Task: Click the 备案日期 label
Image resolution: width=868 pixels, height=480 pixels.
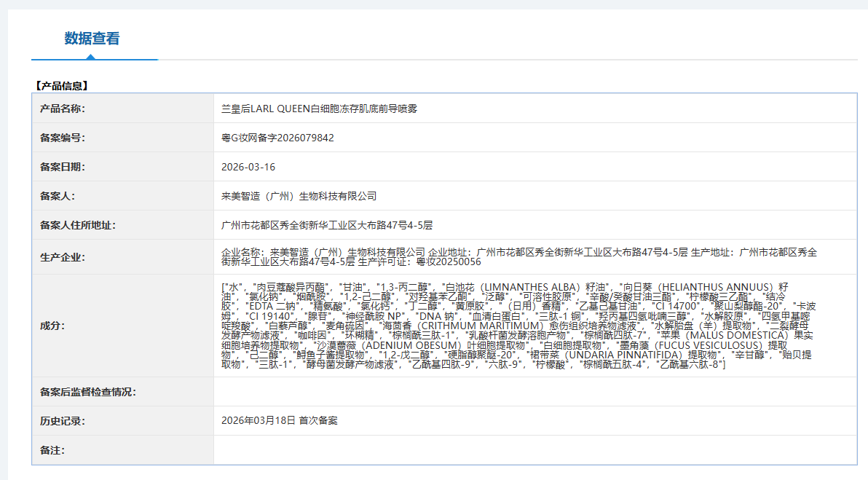Action: pyautogui.click(x=63, y=168)
